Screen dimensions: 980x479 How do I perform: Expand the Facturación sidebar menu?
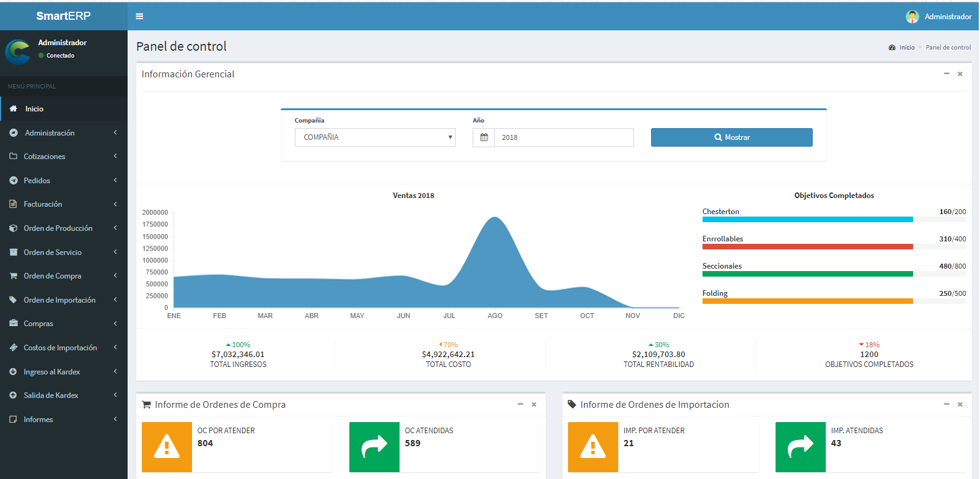(43, 204)
